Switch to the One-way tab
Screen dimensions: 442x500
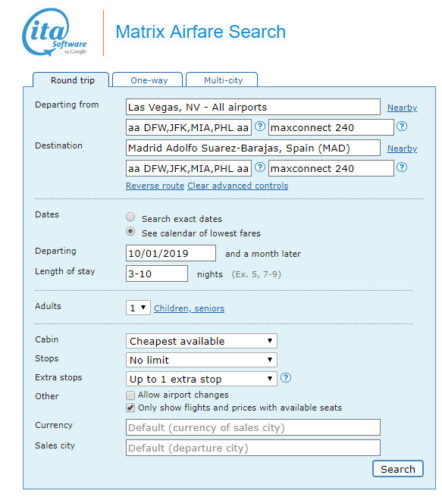click(x=148, y=80)
